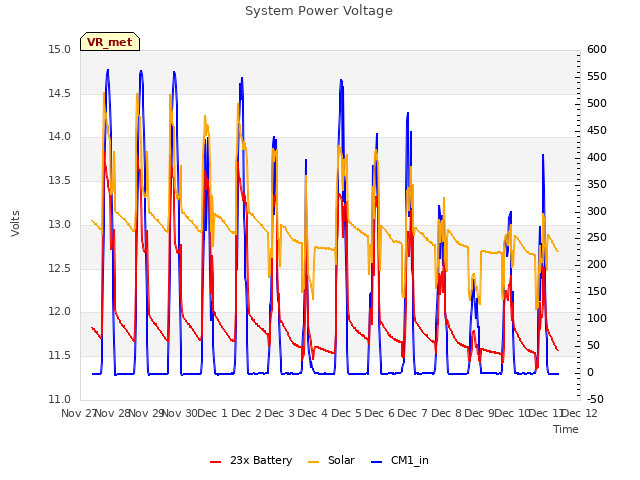
Task: Click the 11.0 left axis value
Action: click(x=59, y=399)
